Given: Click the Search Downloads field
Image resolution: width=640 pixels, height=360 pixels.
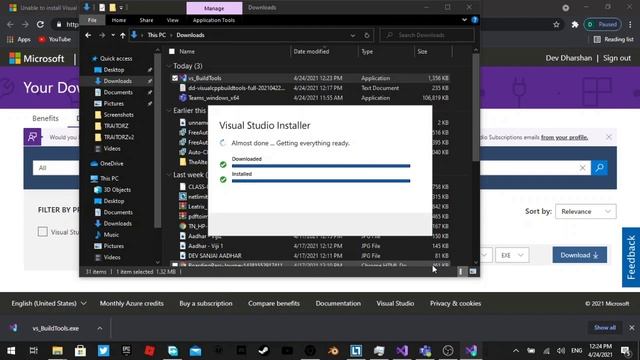Looking at the screenshot, I should click(427, 36).
